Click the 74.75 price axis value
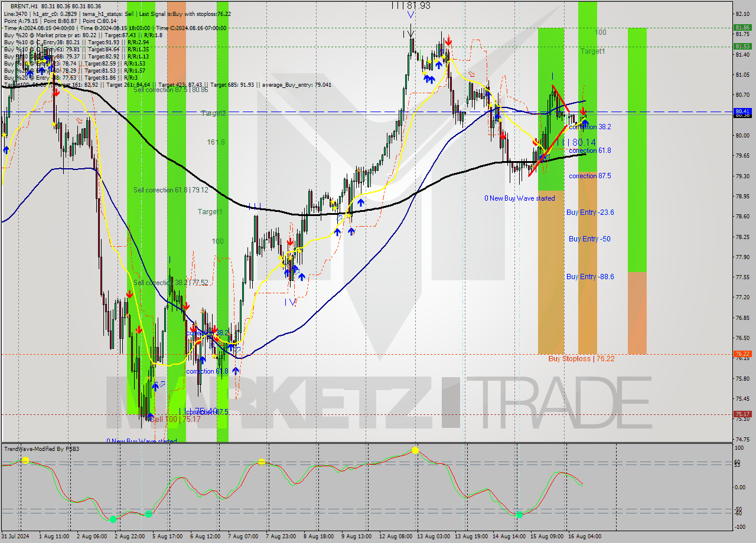The height and width of the screenshot is (543, 756). coord(744,439)
